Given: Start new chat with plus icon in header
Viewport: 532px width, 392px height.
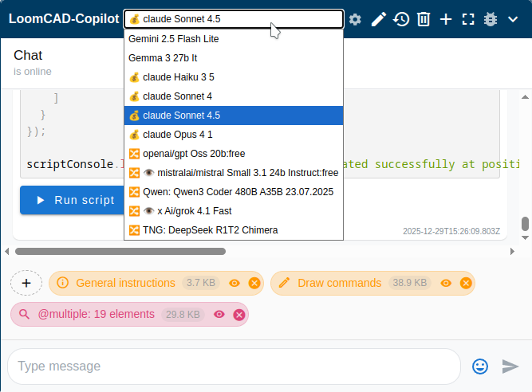Looking at the screenshot, I should point(446,19).
